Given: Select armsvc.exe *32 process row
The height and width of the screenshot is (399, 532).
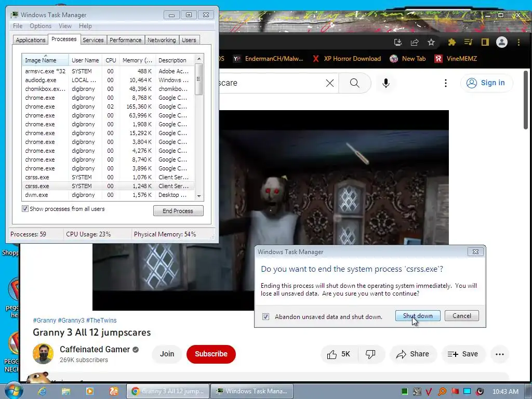Looking at the screenshot, I should 108,71.
